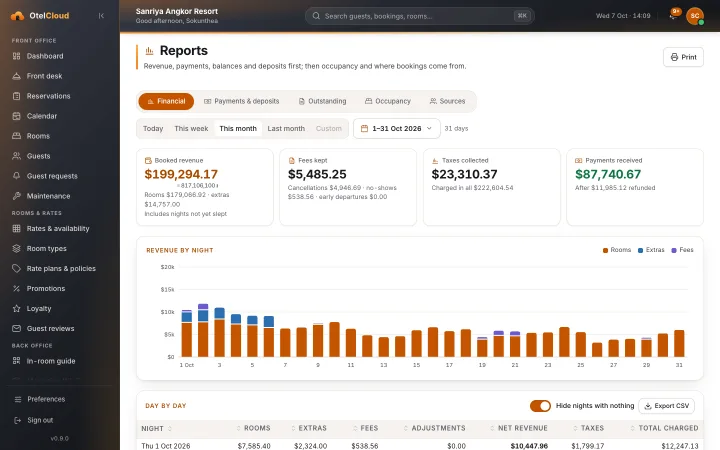
Task: Sort by the NIGHT column
Action: 157,428
